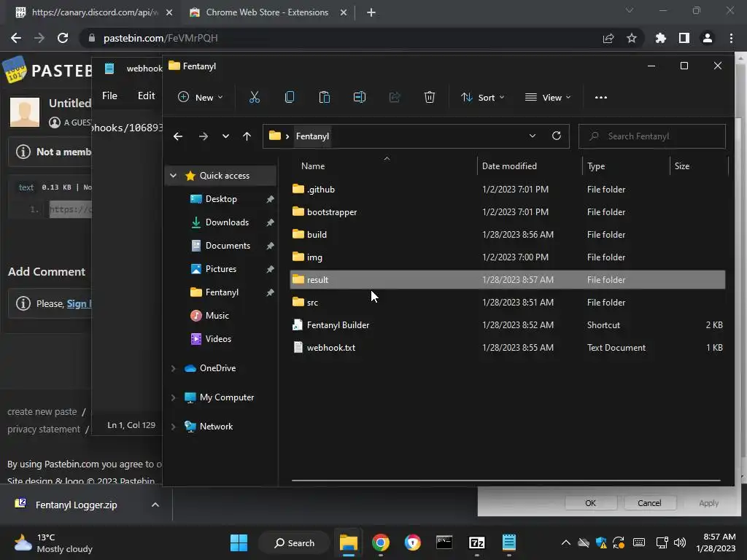Viewport: 747px width, 560px height.
Task: Open Notepad from taskbar
Action: pyautogui.click(x=508, y=542)
